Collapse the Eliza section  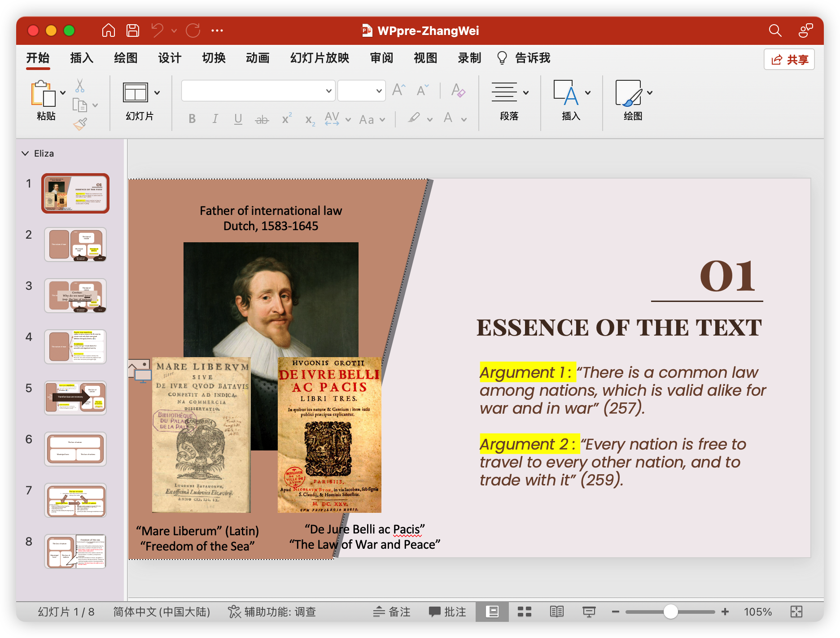coord(25,153)
